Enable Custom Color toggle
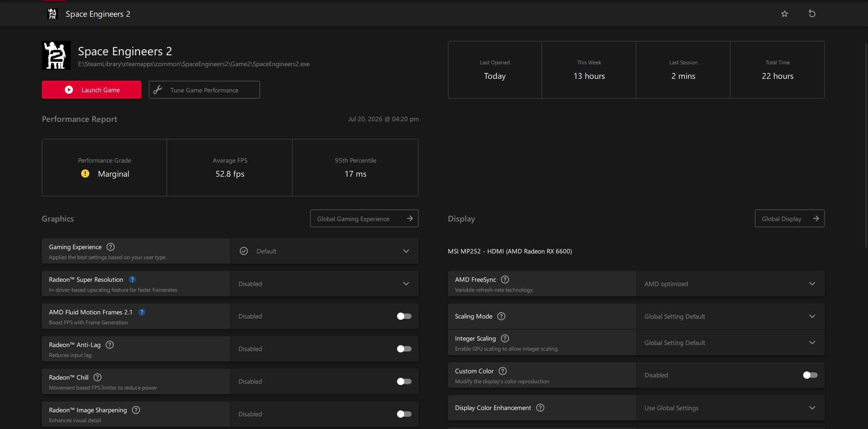The image size is (868, 429). [810, 375]
